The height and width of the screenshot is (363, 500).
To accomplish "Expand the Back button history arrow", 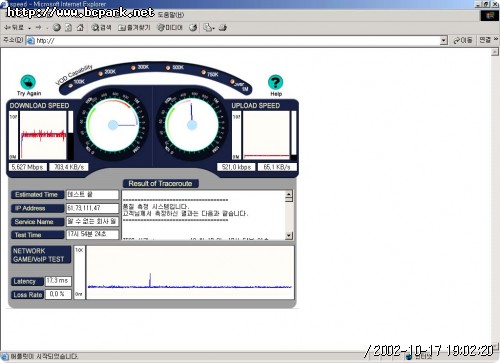I will [29, 28].
